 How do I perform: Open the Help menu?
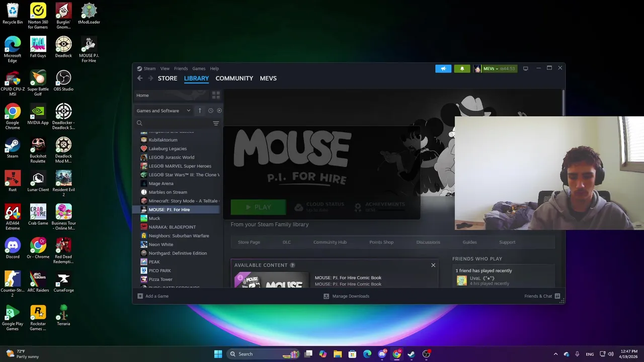214,68
